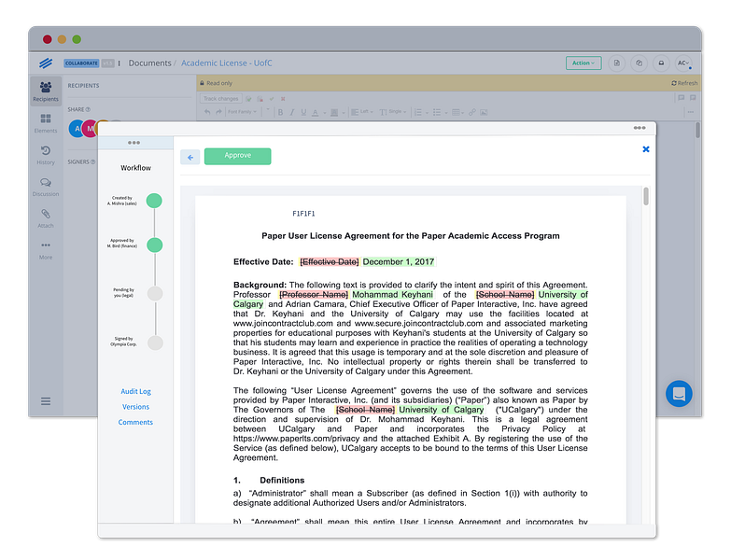Go back with the blue arrow button
This screenshot has width=745, height=560.
click(x=190, y=157)
